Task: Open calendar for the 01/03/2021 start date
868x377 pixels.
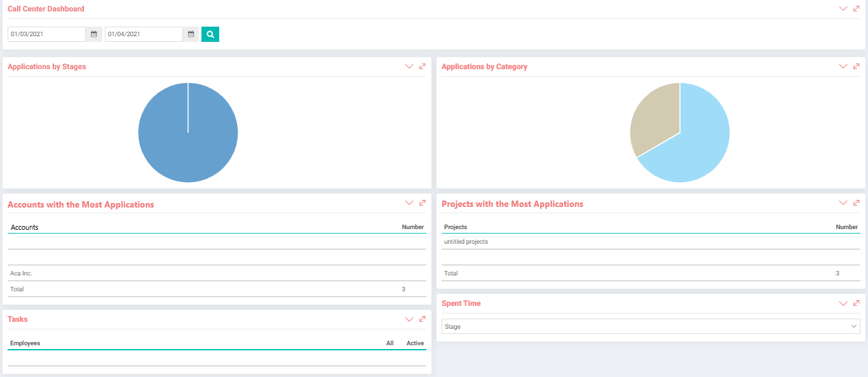Action: point(94,34)
